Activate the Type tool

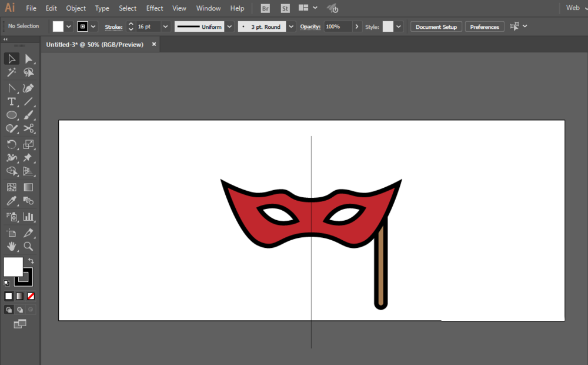[12, 101]
